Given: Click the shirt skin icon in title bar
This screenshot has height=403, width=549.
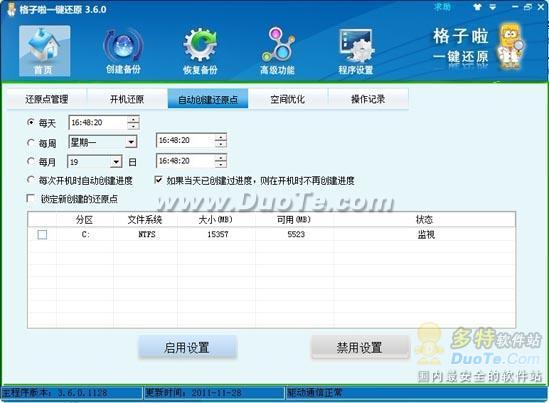Looking at the screenshot, I should [477, 7].
